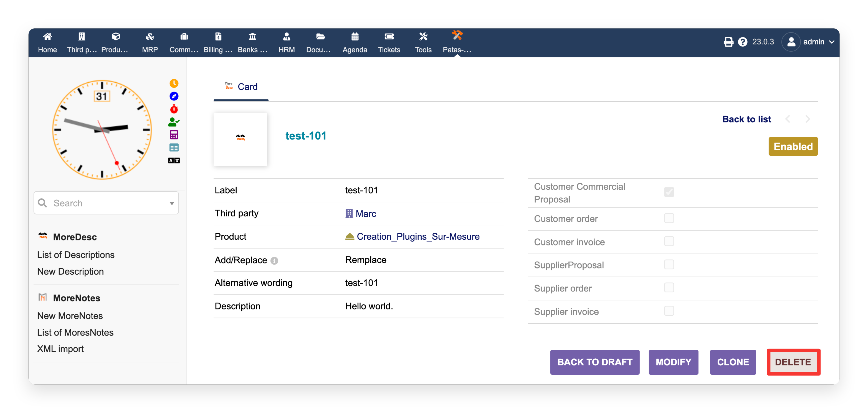Click the blue compass icon

pyautogui.click(x=174, y=96)
